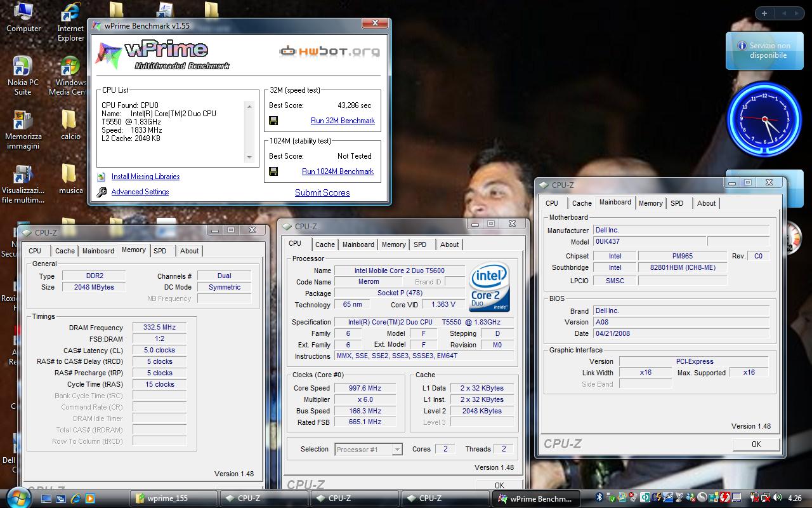
Task: Open the Selection Processor #1 dropdown
Action: 369,449
